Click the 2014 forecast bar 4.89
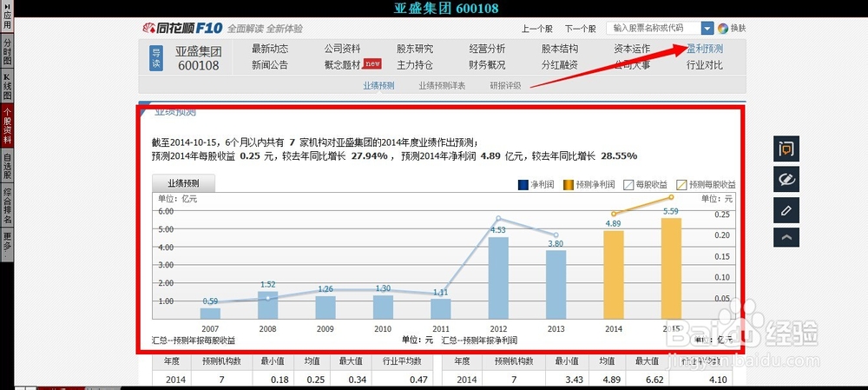This screenshot has height=390, width=868. (x=614, y=274)
